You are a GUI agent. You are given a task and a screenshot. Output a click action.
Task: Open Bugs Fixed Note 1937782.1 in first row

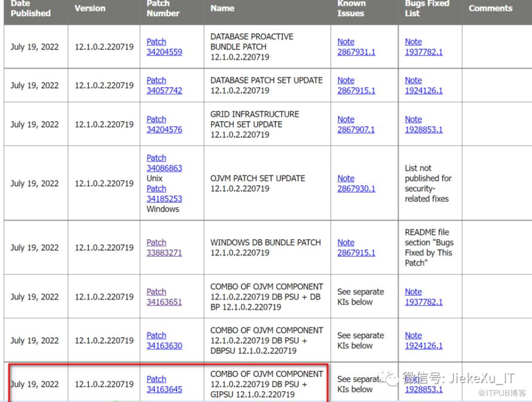pyautogui.click(x=424, y=47)
